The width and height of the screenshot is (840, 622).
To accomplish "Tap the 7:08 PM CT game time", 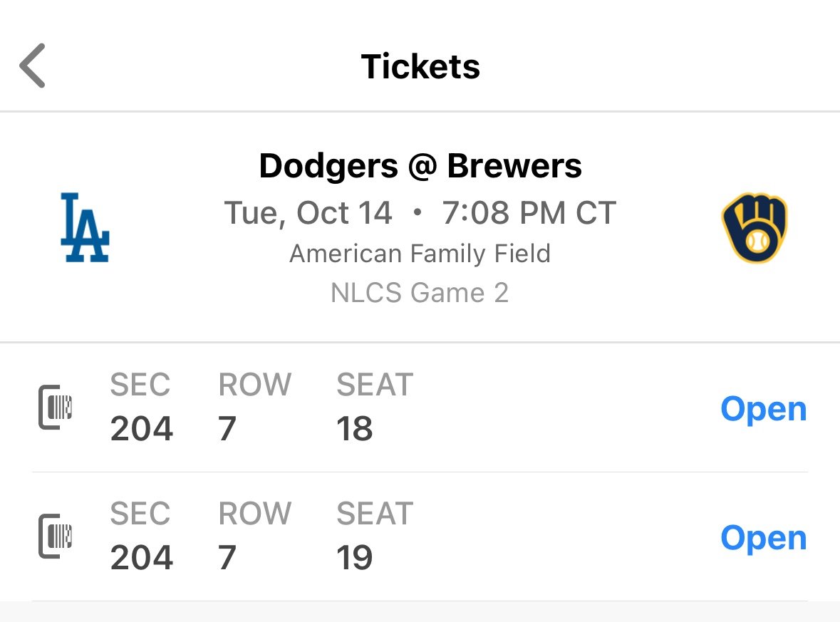I will pyautogui.click(x=529, y=213).
